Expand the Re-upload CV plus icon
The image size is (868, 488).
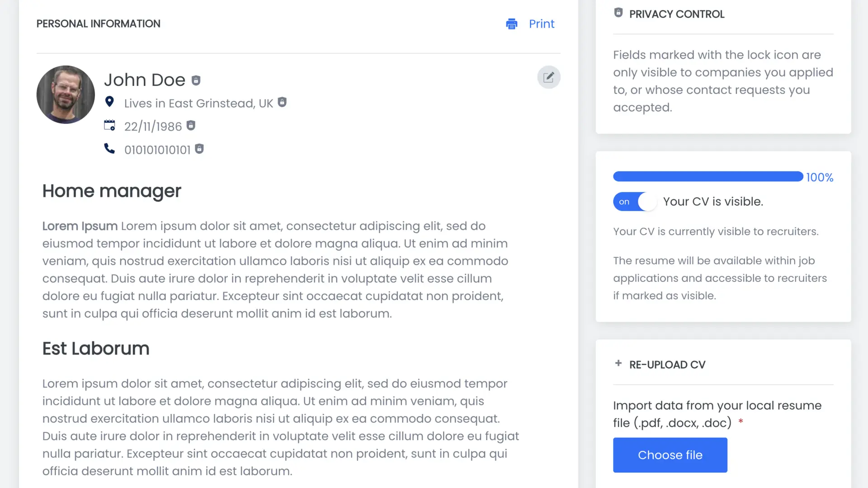[x=618, y=363]
